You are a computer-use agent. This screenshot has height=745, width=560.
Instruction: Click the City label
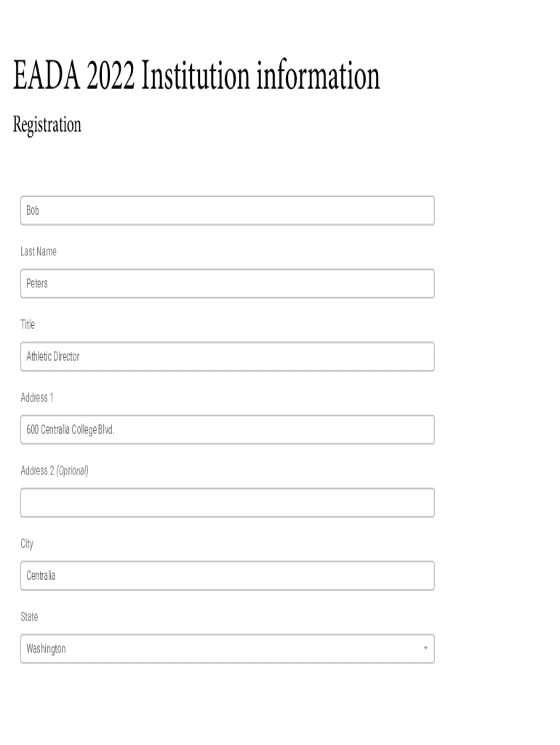point(27,543)
